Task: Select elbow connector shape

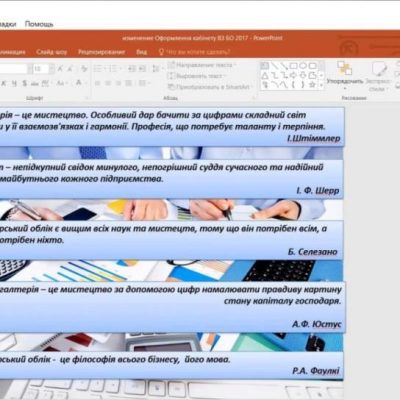Action: (x=274, y=76)
